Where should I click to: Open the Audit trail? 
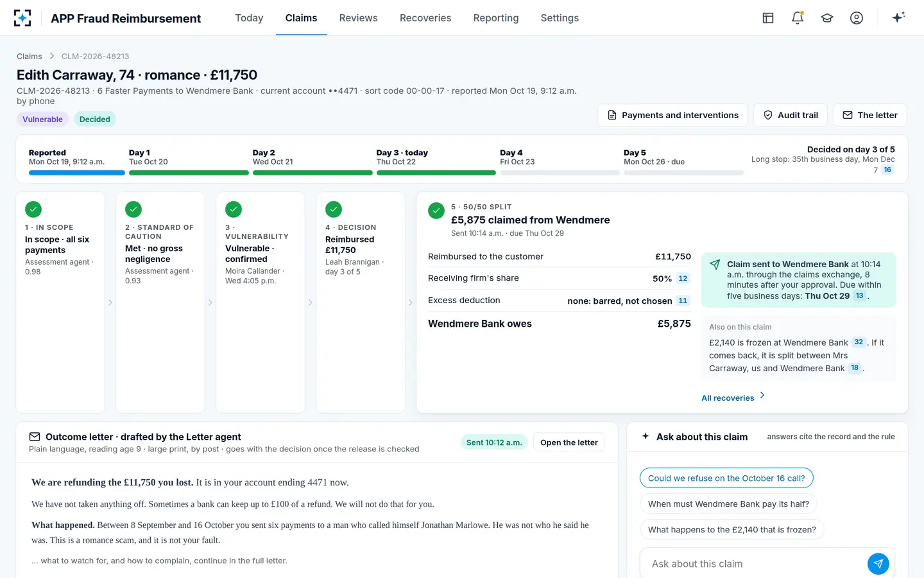pyautogui.click(x=791, y=115)
